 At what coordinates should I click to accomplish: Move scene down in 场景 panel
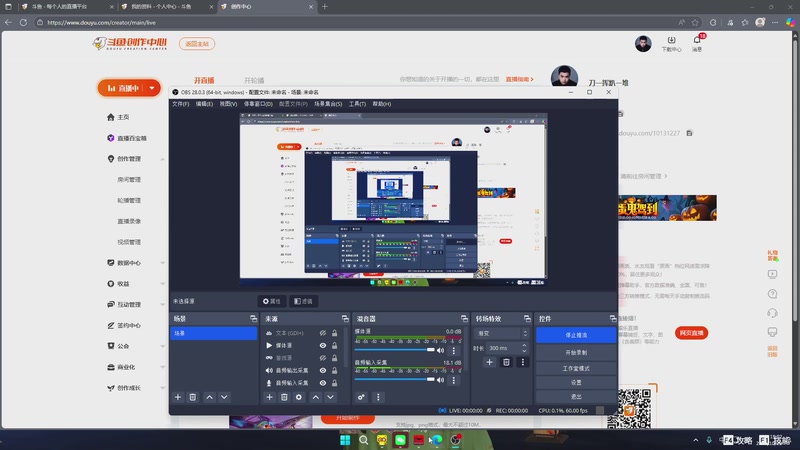point(224,397)
